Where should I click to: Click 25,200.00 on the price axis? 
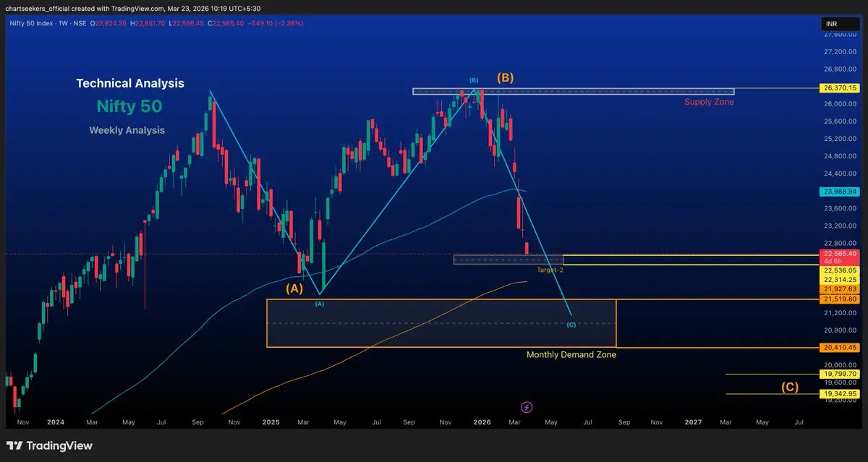coord(838,139)
